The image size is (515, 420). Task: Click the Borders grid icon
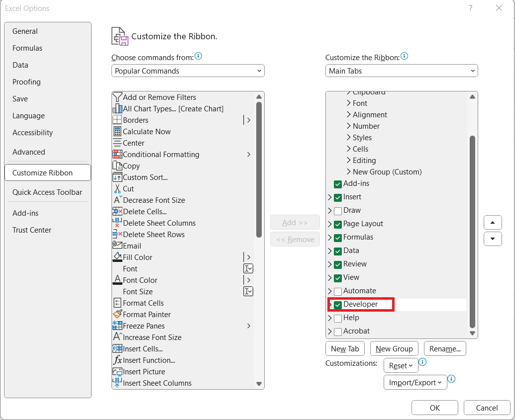[117, 120]
